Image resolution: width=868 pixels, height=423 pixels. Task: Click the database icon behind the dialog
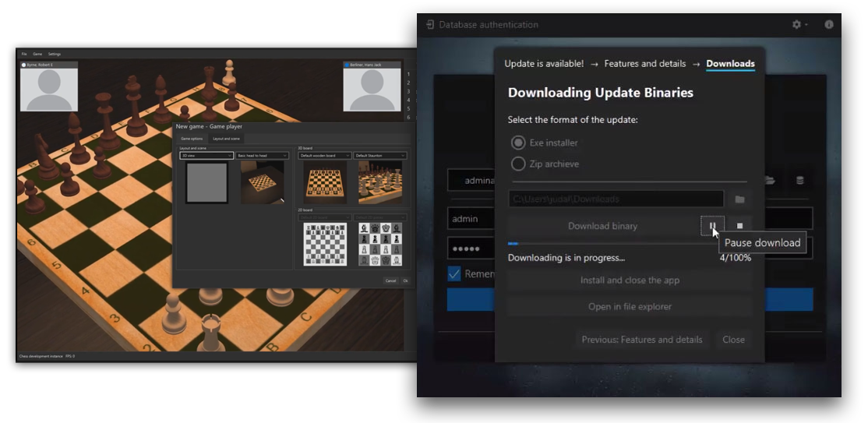click(x=799, y=181)
